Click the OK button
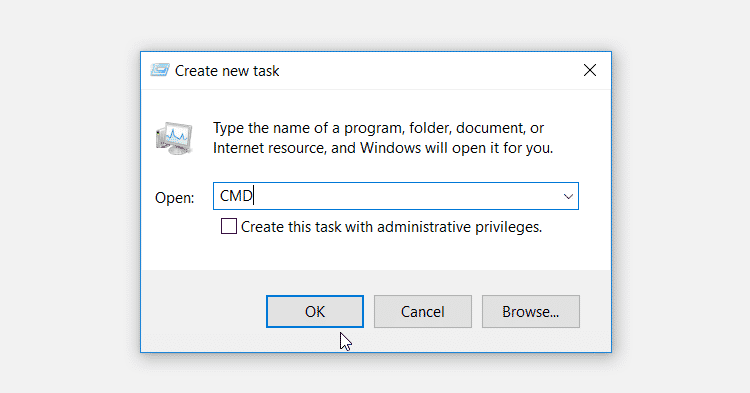The height and width of the screenshot is (393, 750). (315, 312)
